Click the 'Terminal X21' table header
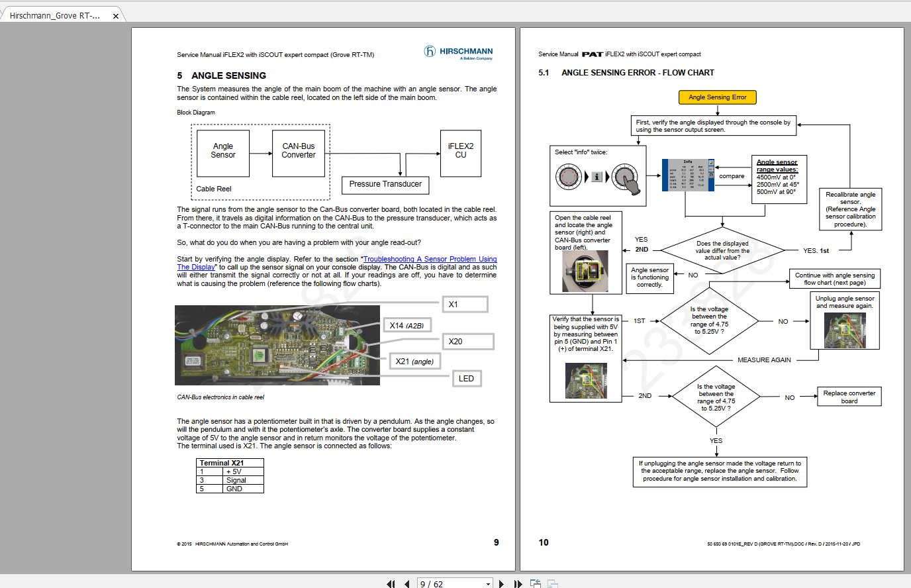 (230, 463)
